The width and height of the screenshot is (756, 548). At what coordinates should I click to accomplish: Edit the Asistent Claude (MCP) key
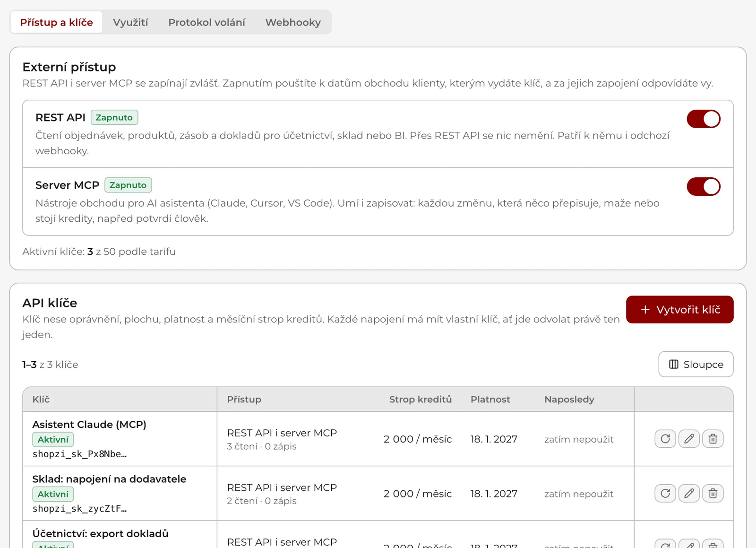(x=689, y=439)
